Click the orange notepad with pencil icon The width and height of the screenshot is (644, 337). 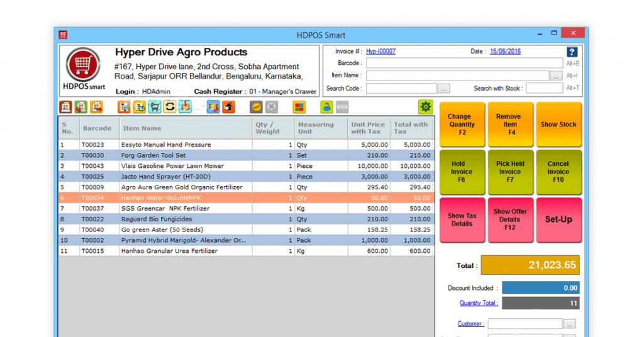(124, 107)
